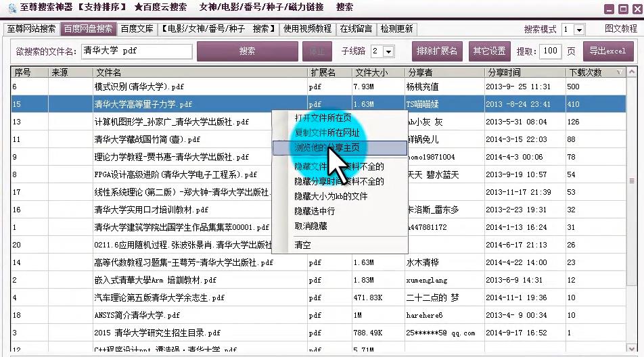Open 电影/女神/番号/种子 搜索 tab
Screen dimensions: 644x357
point(218,28)
